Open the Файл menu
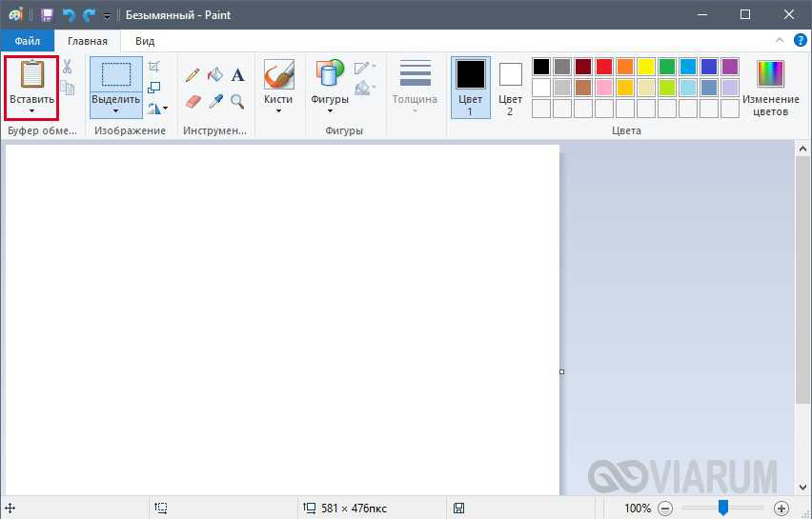This screenshot has width=812, height=519. 27,41
